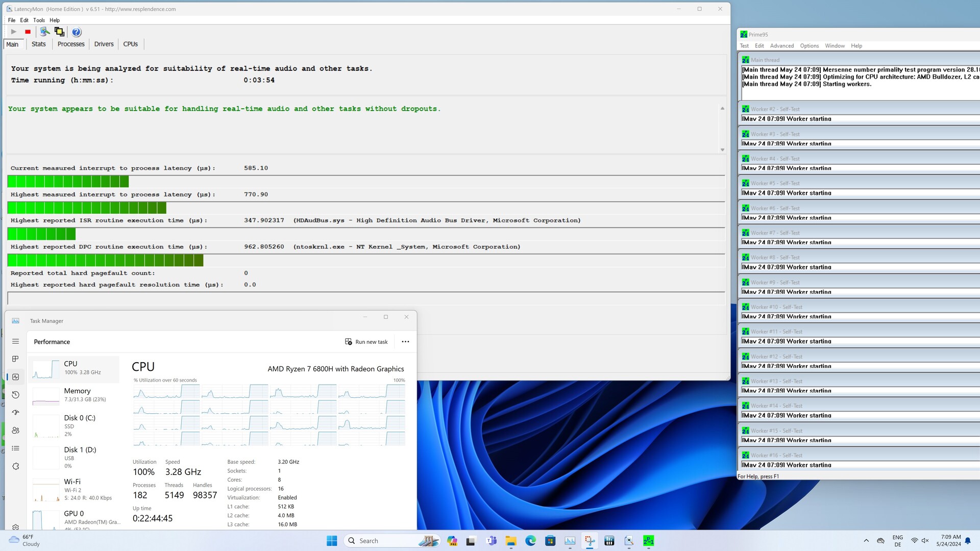Click the computer analysis toolbar icon
The image size is (980, 551).
point(45,32)
